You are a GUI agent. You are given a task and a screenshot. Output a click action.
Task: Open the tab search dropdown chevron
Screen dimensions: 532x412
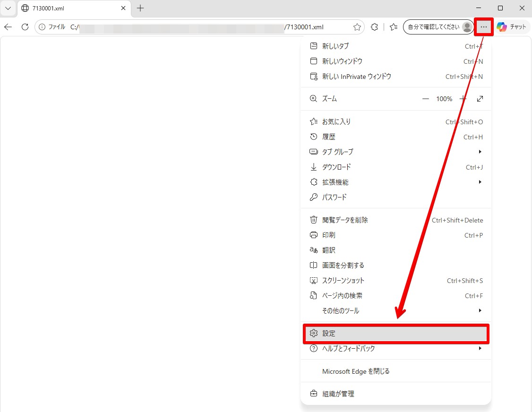8,8
